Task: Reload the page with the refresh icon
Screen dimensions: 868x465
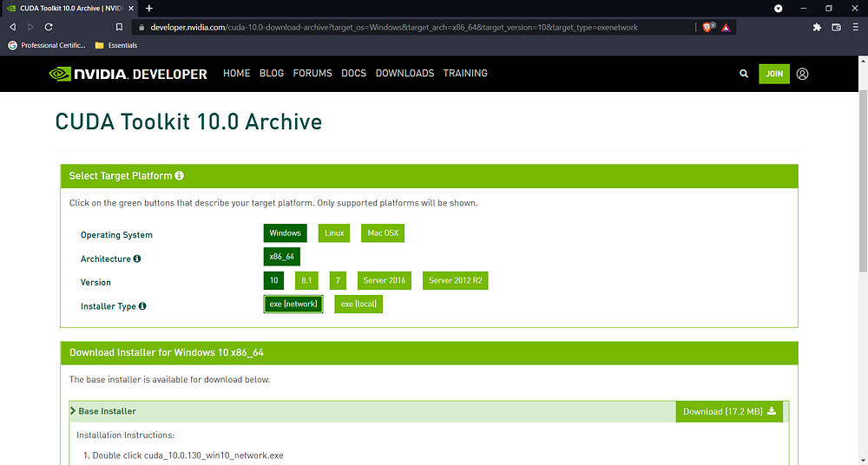Action: click(x=49, y=27)
